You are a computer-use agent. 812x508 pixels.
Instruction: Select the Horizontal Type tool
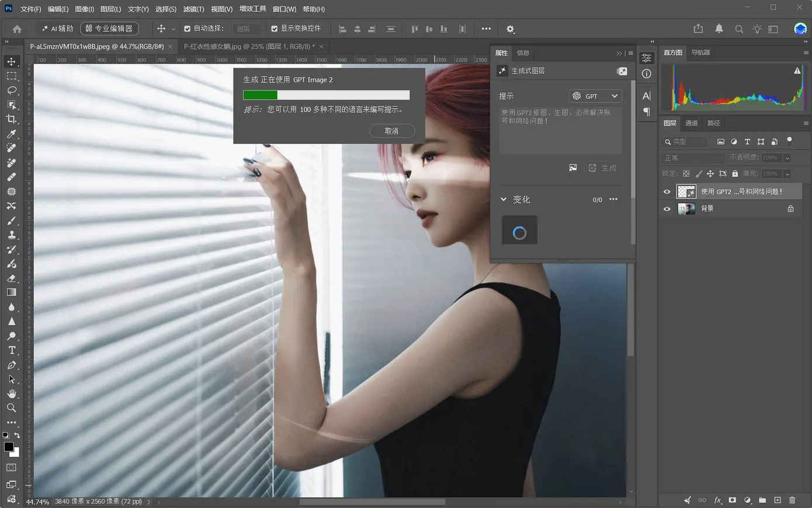coord(11,350)
